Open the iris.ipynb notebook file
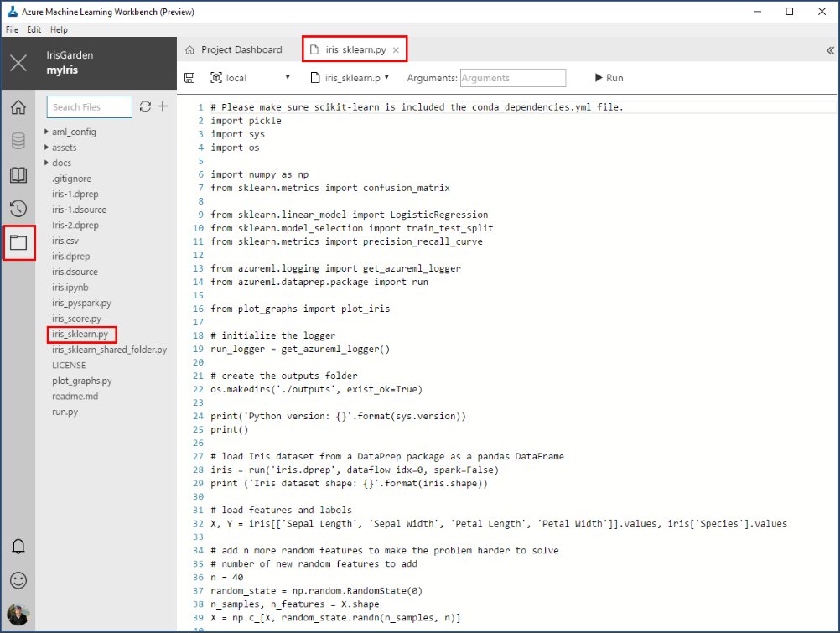The height and width of the screenshot is (633, 840). click(70, 288)
